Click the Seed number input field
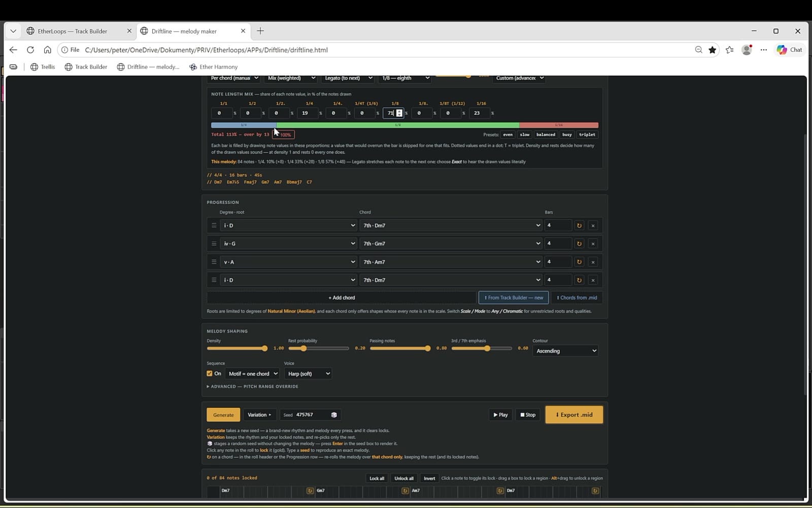This screenshot has width=812, height=508. 312,415
